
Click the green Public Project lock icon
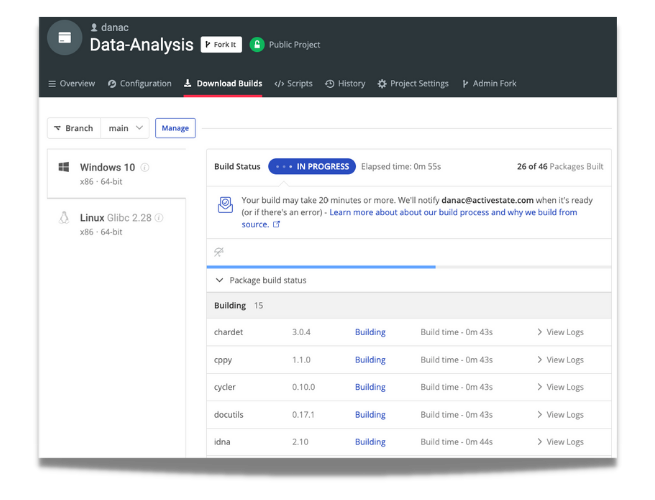(x=257, y=45)
